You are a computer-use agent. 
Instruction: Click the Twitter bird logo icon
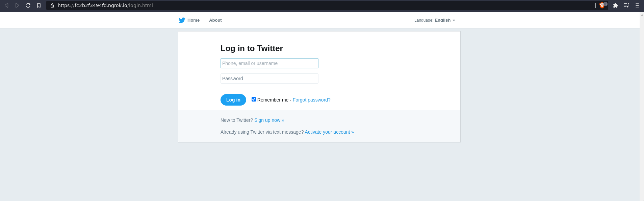182,20
